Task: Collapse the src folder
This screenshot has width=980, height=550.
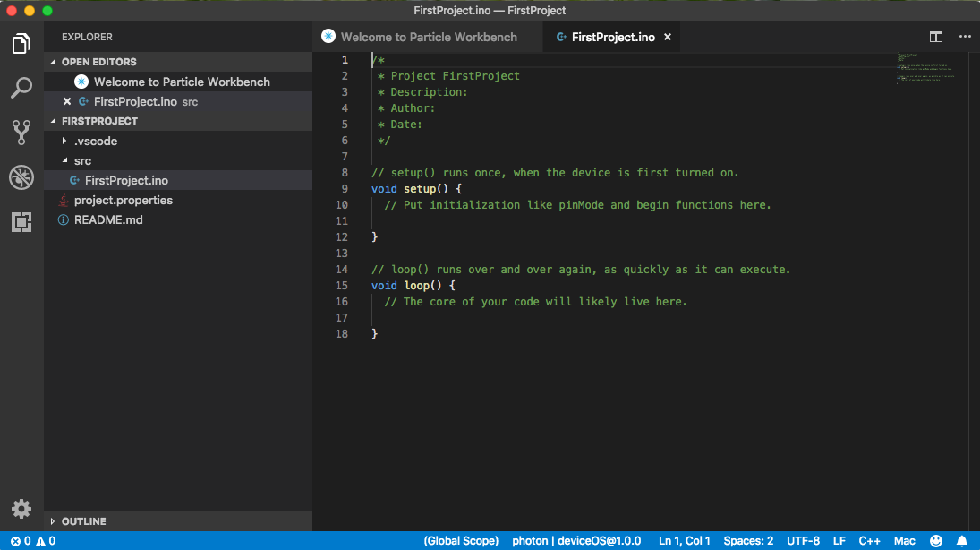Action: (64, 161)
